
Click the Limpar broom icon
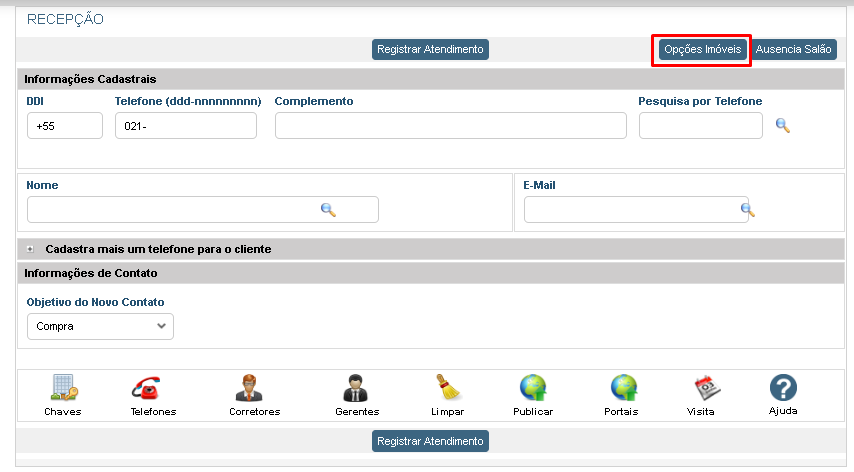point(447,388)
